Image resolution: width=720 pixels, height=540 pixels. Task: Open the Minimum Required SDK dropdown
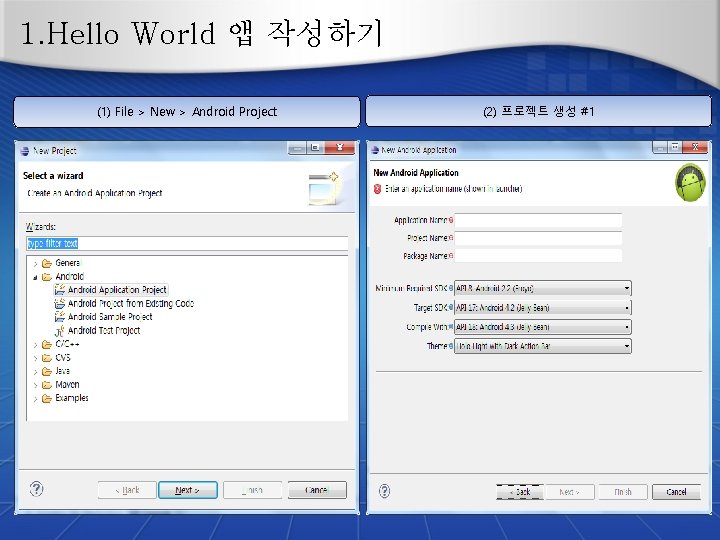[x=543, y=288]
